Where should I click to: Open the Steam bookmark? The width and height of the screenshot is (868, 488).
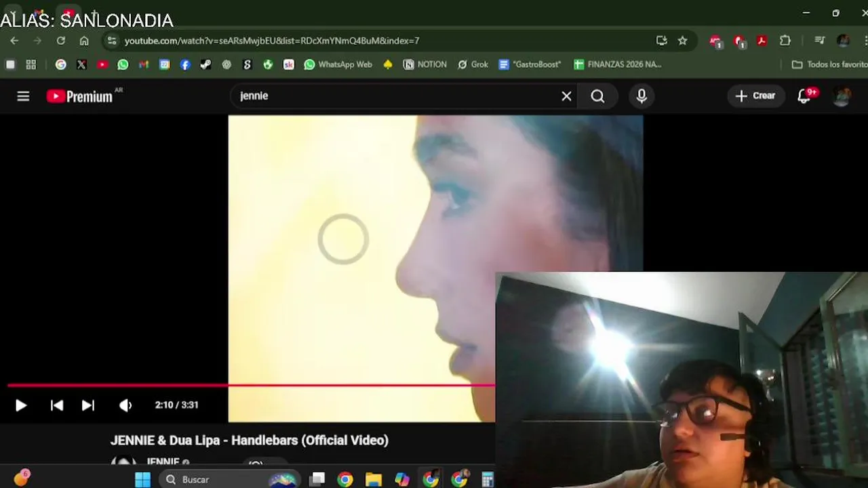point(205,64)
